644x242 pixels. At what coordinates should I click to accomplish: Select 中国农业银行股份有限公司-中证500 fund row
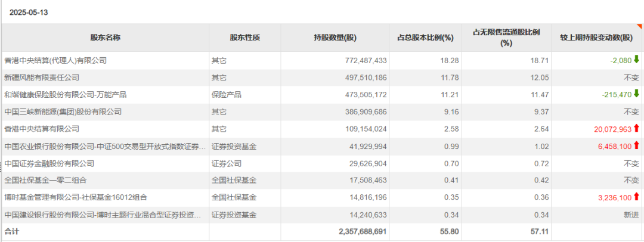coord(104,146)
